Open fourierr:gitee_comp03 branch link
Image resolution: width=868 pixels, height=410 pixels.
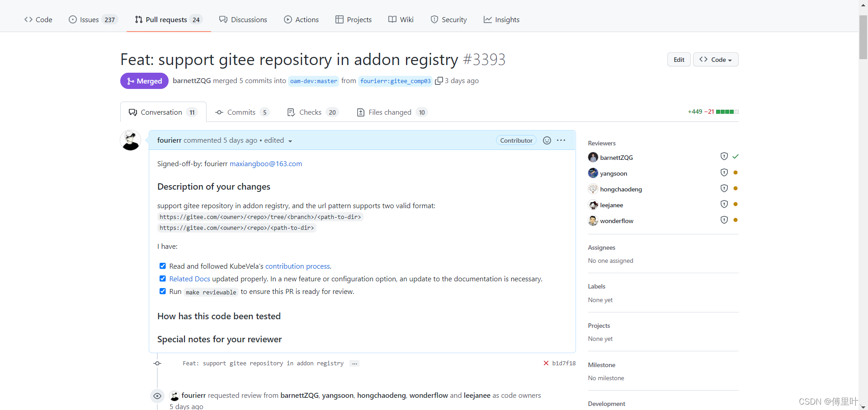pos(396,81)
